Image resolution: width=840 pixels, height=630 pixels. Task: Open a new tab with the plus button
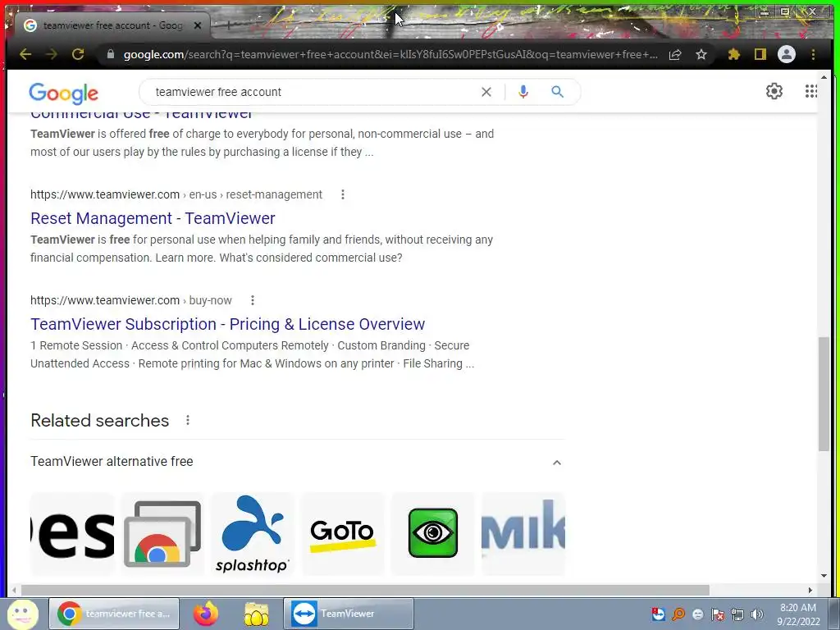tap(228, 25)
